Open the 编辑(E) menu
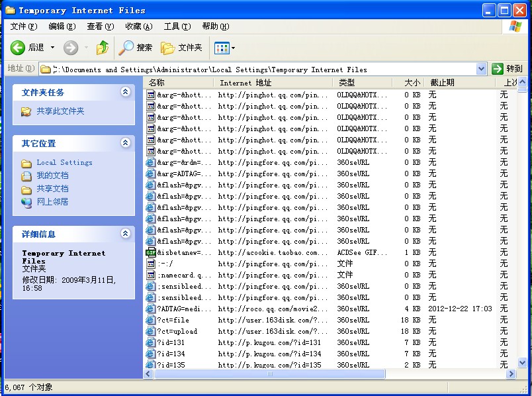 (62, 26)
